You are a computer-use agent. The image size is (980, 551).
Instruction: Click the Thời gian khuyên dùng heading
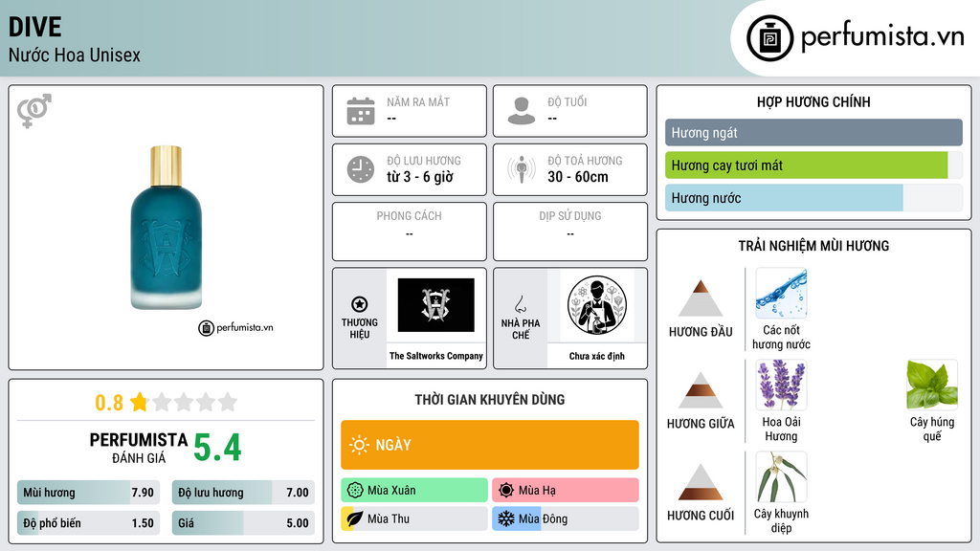click(x=490, y=400)
